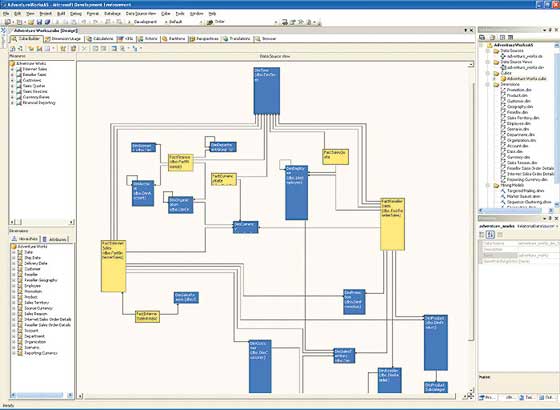The width and height of the screenshot is (560, 410).
Task: Select Sales Territory in Dimensions tree
Action: [36, 302]
